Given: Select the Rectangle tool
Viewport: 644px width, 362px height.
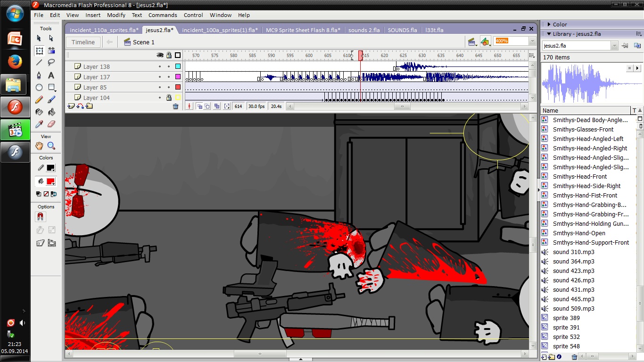Looking at the screenshot, I should click(x=51, y=87).
